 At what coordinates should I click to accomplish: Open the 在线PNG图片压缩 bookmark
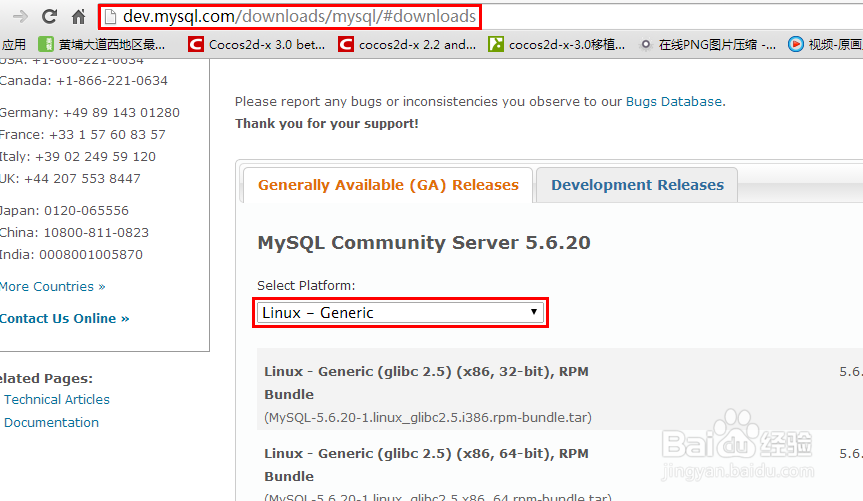pos(707,44)
